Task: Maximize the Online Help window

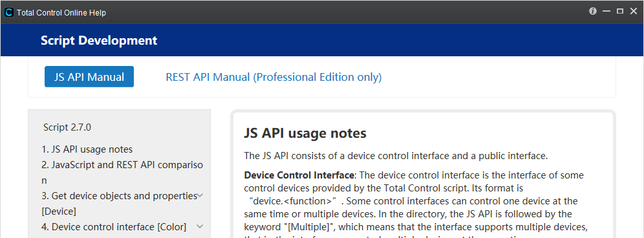Action: tap(620, 12)
